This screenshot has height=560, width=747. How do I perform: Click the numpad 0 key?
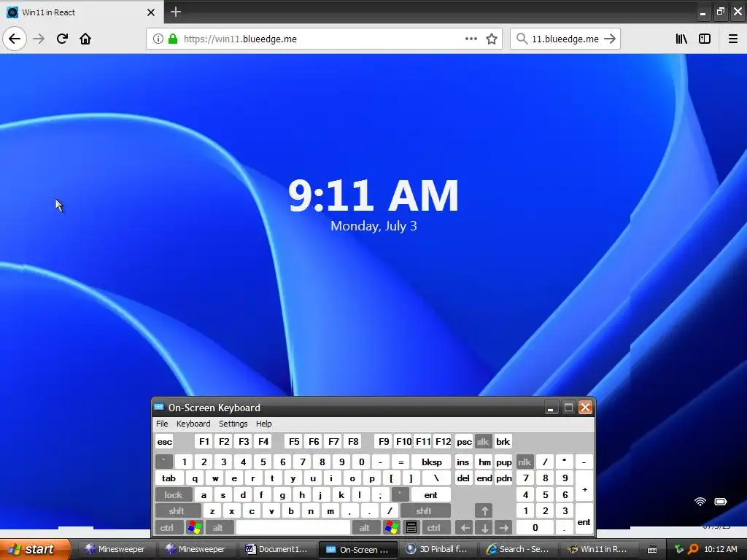pos(535,528)
